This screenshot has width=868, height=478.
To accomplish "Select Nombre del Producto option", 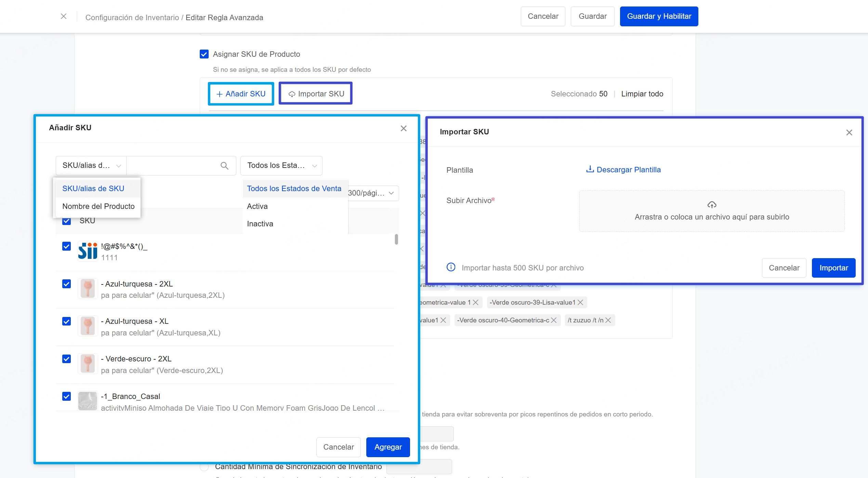I will coord(98,207).
